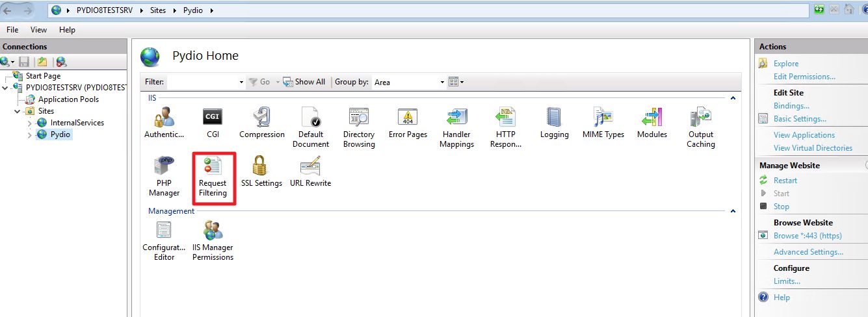Select the Pydio site in Connections tree

(60, 134)
